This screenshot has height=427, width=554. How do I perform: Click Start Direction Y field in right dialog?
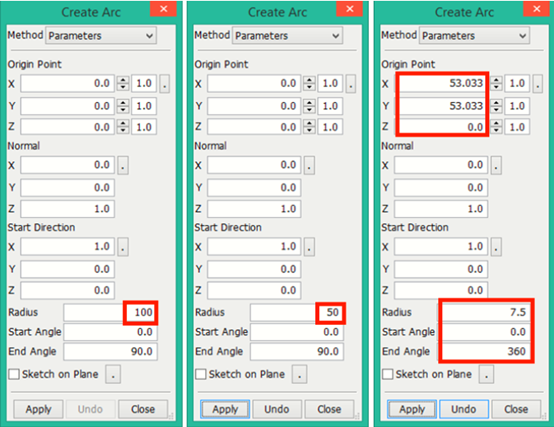[x=441, y=269]
